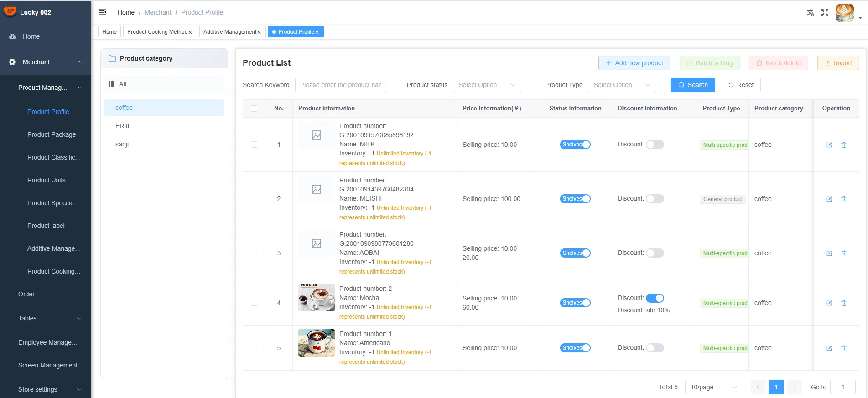Open the Product Type dropdown
This screenshot has height=398, width=868.
tap(622, 85)
